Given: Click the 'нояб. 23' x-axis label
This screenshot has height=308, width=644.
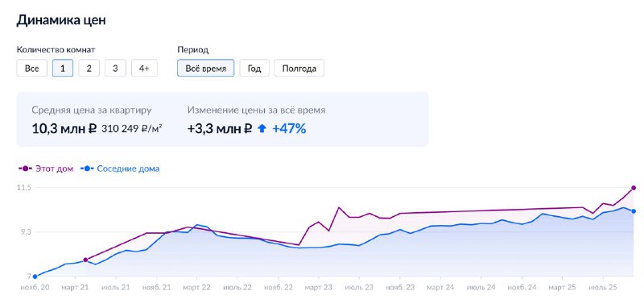Looking at the screenshot, I should click(x=400, y=287).
